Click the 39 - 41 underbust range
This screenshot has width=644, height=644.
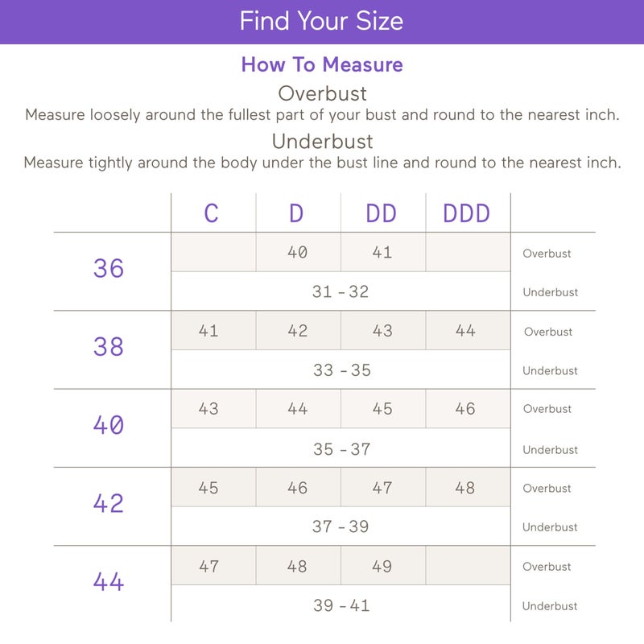tap(341, 605)
